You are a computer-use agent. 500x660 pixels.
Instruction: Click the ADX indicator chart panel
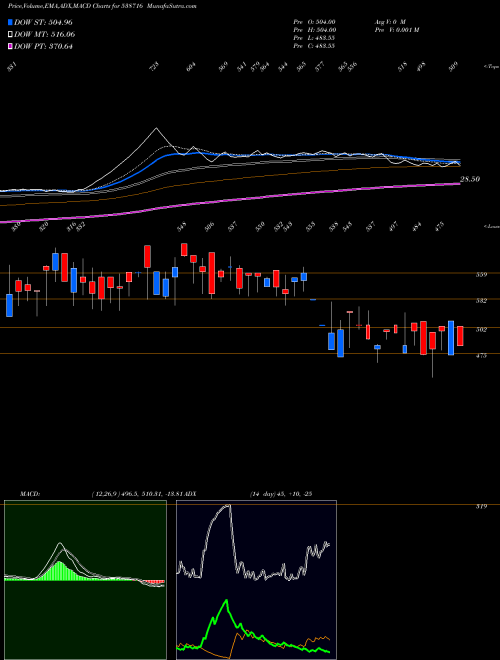256,580
